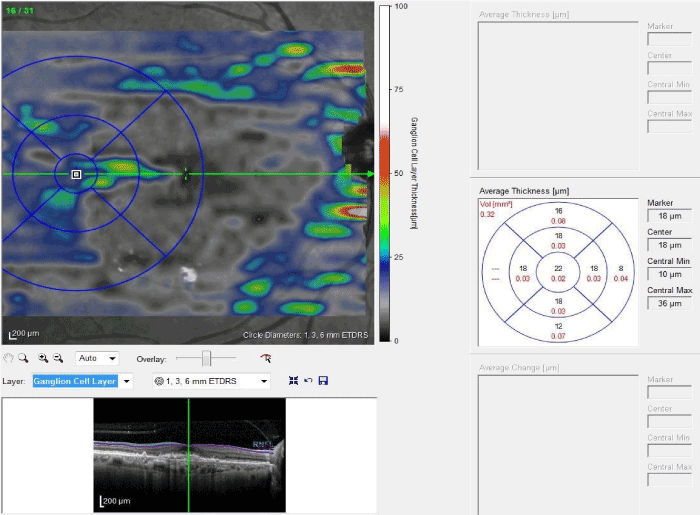Click the undo arrow icon

click(x=308, y=381)
